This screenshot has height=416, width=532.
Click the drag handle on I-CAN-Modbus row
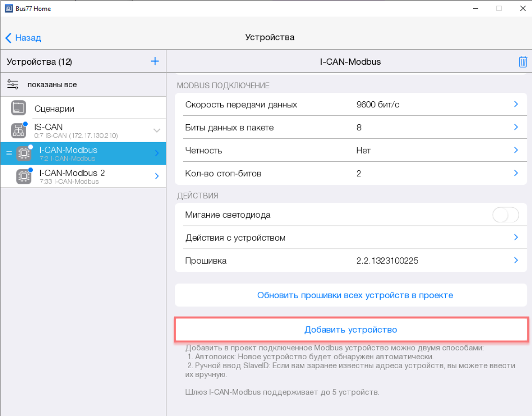(x=9, y=153)
